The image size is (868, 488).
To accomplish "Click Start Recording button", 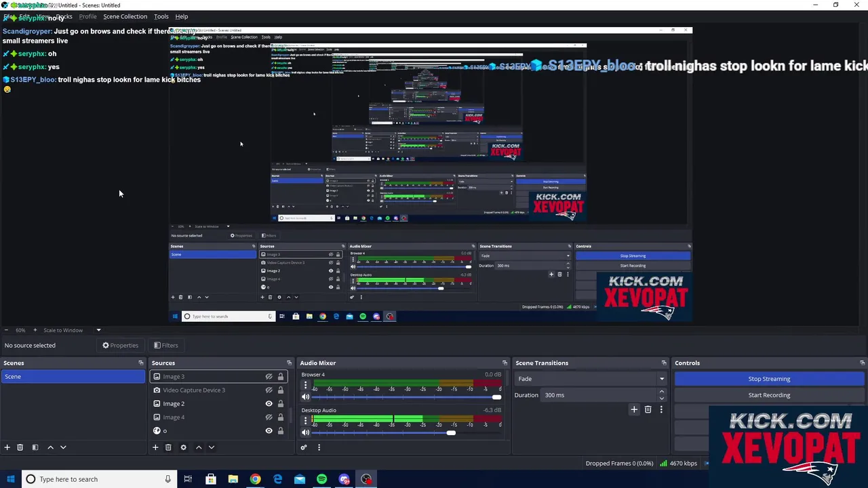I will tap(769, 395).
